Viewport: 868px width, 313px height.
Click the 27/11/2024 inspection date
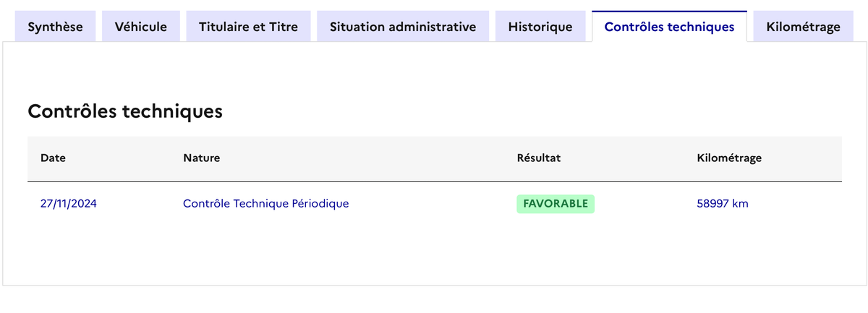69,204
